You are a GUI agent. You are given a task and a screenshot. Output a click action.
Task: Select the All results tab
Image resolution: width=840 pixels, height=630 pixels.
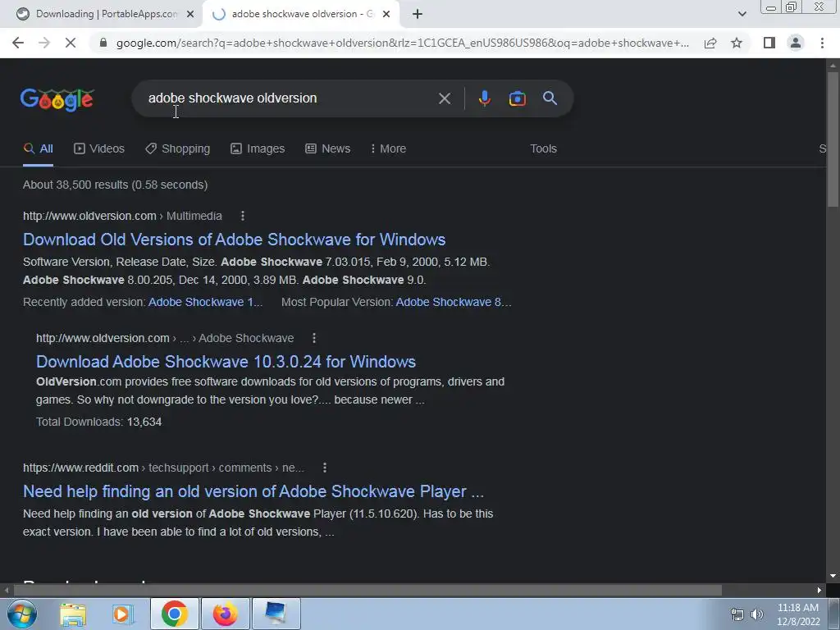point(38,149)
